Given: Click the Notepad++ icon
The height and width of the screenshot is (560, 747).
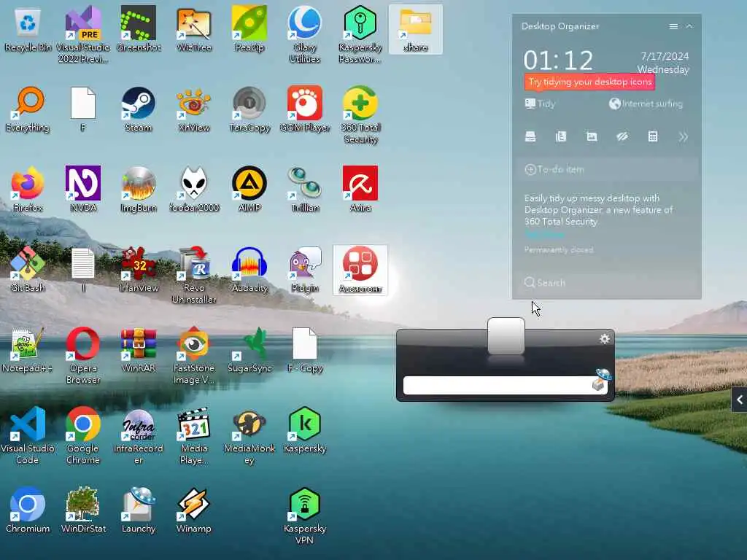Looking at the screenshot, I should (28, 350).
